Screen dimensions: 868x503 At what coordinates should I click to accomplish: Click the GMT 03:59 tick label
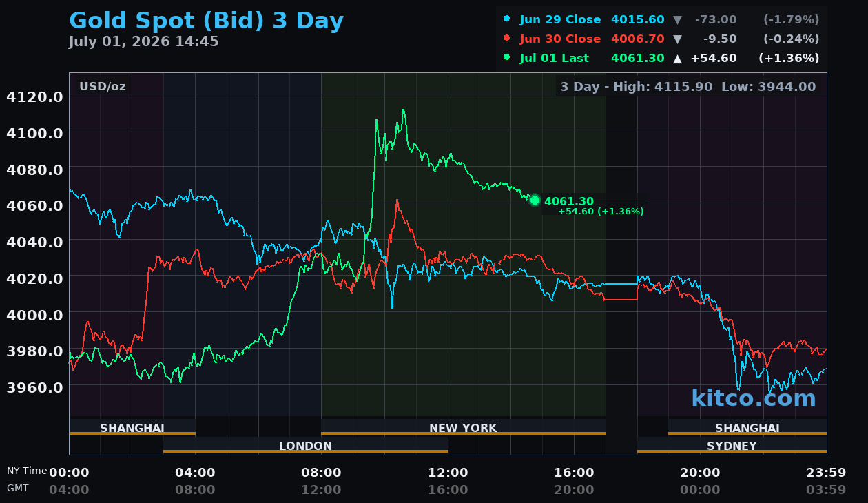[826, 490]
